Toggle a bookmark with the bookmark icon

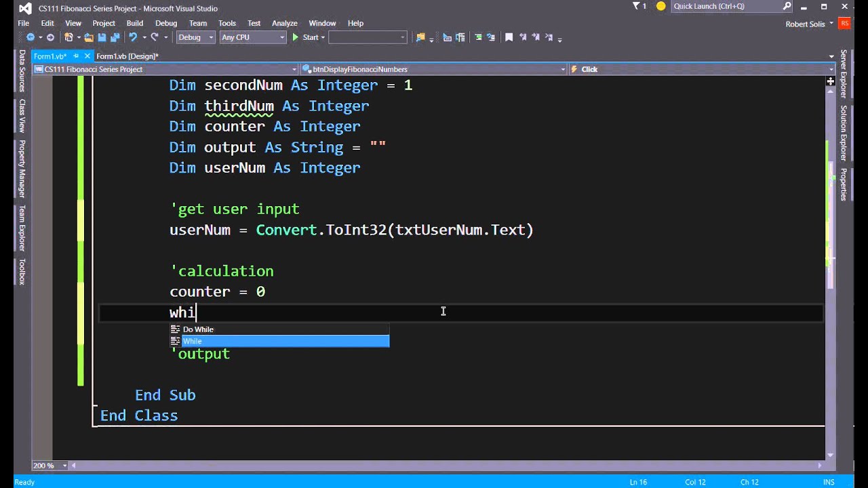509,37
